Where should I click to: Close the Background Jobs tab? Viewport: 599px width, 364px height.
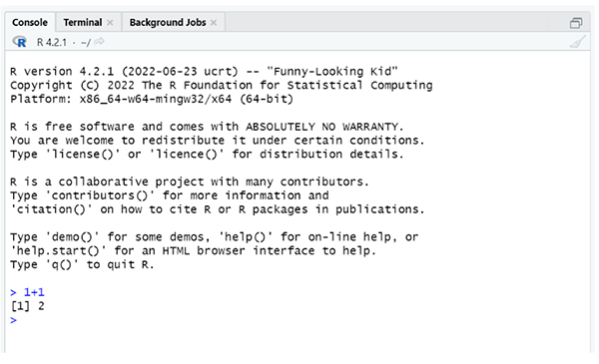tap(214, 23)
